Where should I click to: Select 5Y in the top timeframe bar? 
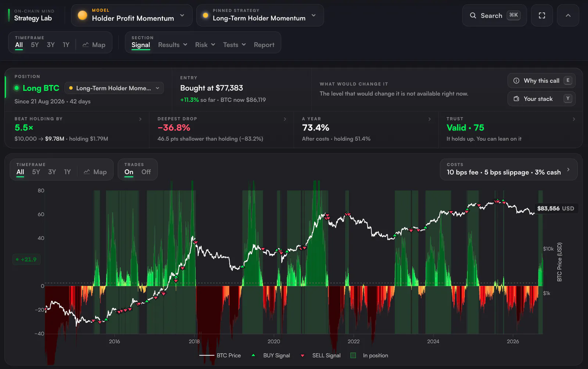tap(35, 45)
